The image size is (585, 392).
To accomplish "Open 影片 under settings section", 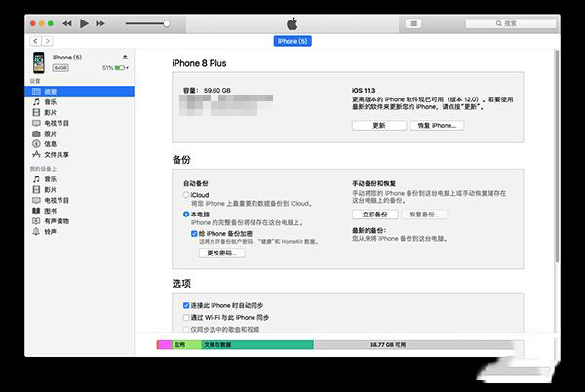I will tap(80, 112).
